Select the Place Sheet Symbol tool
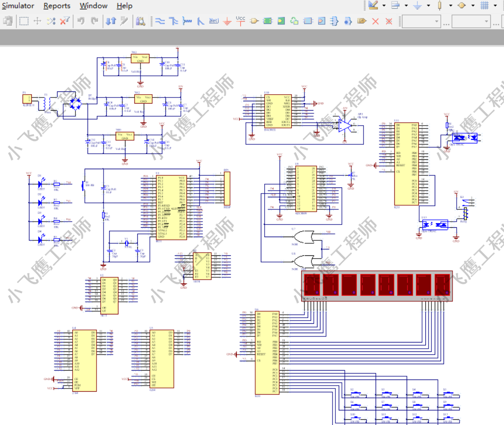504x425 pixels. point(267,21)
